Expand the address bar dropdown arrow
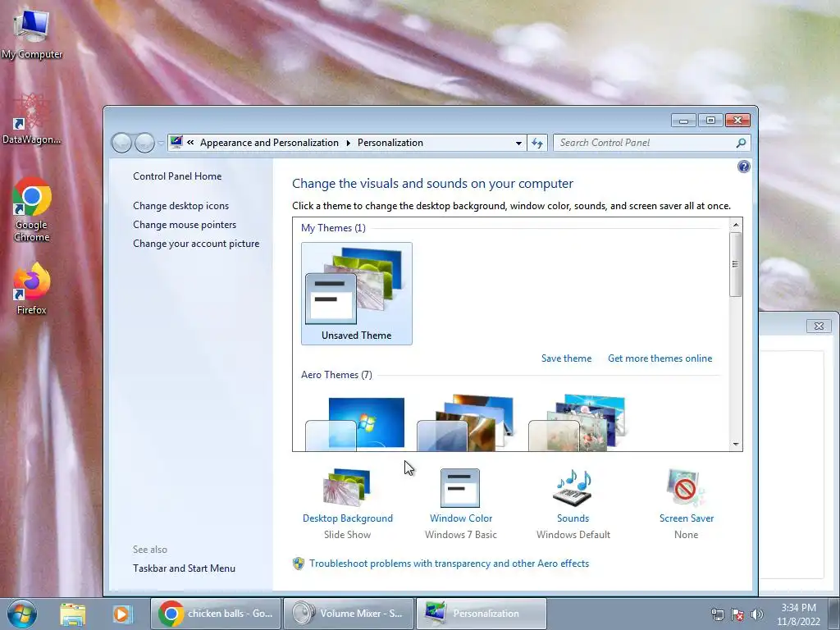Image resolution: width=840 pixels, height=630 pixels. [518, 143]
